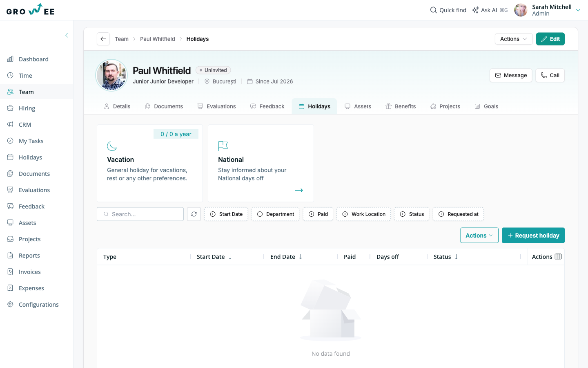Switch to the Goals tab

[x=486, y=106]
